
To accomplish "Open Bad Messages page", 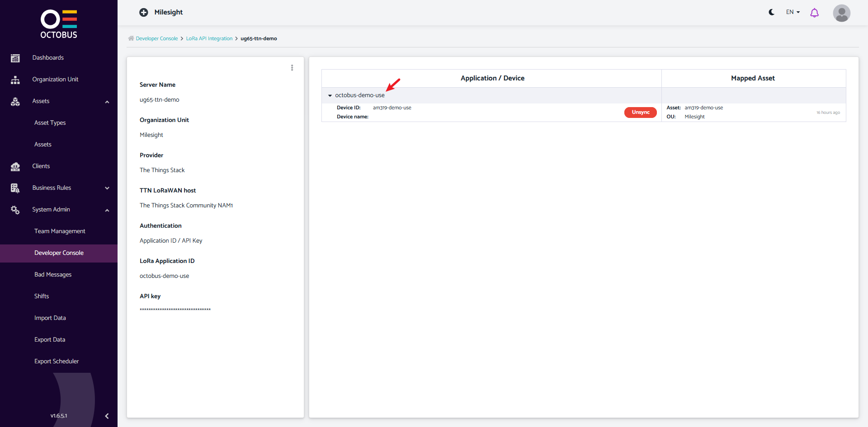I will [53, 275].
